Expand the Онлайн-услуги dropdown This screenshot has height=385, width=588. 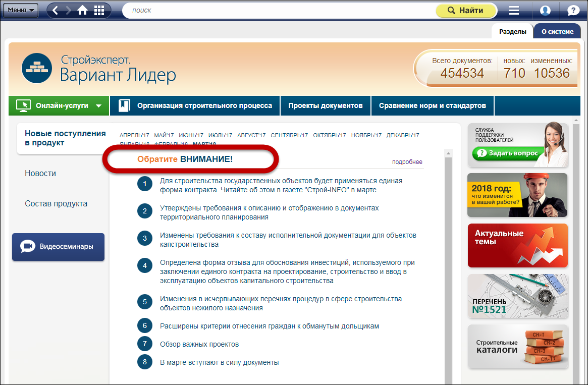point(59,105)
